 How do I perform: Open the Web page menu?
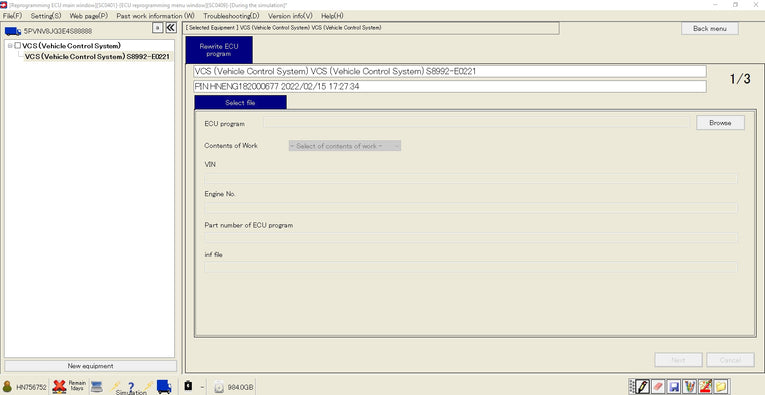pos(89,16)
